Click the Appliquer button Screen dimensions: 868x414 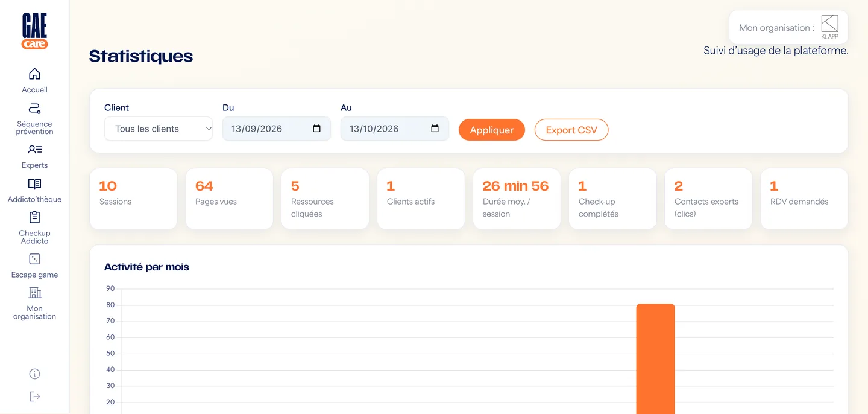coord(492,130)
